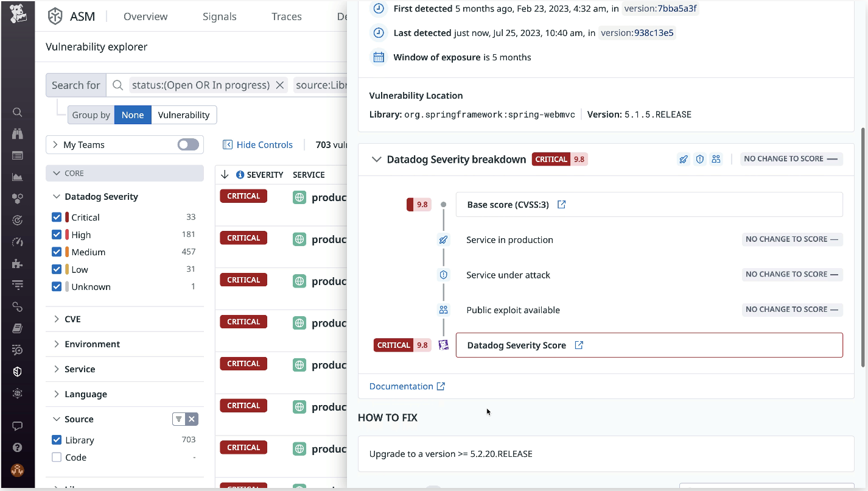Click the people icon in breakdown header
This screenshot has height=491, width=868.
click(x=716, y=159)
